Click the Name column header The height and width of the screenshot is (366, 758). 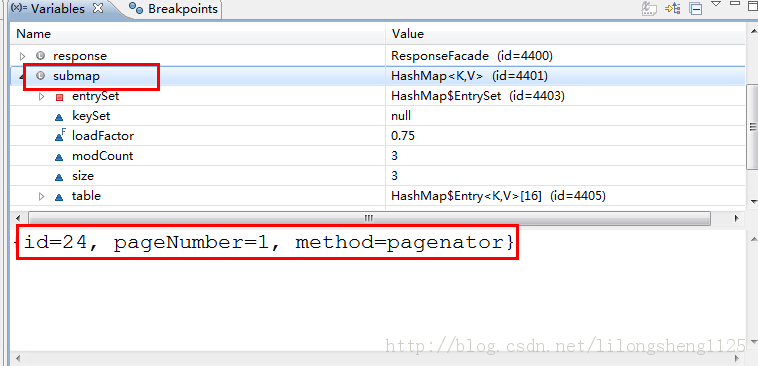pos(198,34)
